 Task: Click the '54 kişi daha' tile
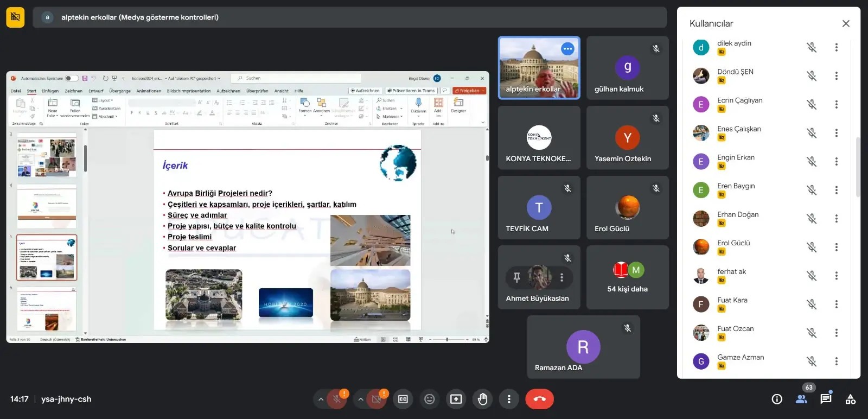click(627, 277)
